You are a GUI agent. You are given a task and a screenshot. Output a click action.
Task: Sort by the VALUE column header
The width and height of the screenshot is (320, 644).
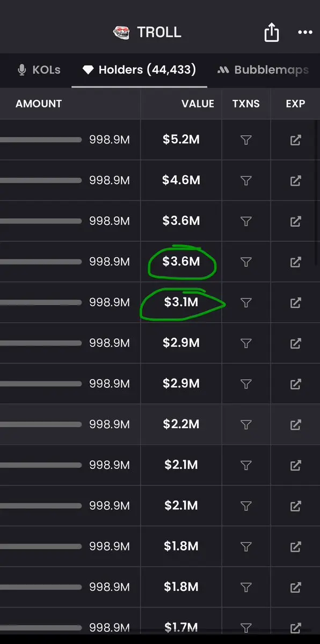coord(198,104)
